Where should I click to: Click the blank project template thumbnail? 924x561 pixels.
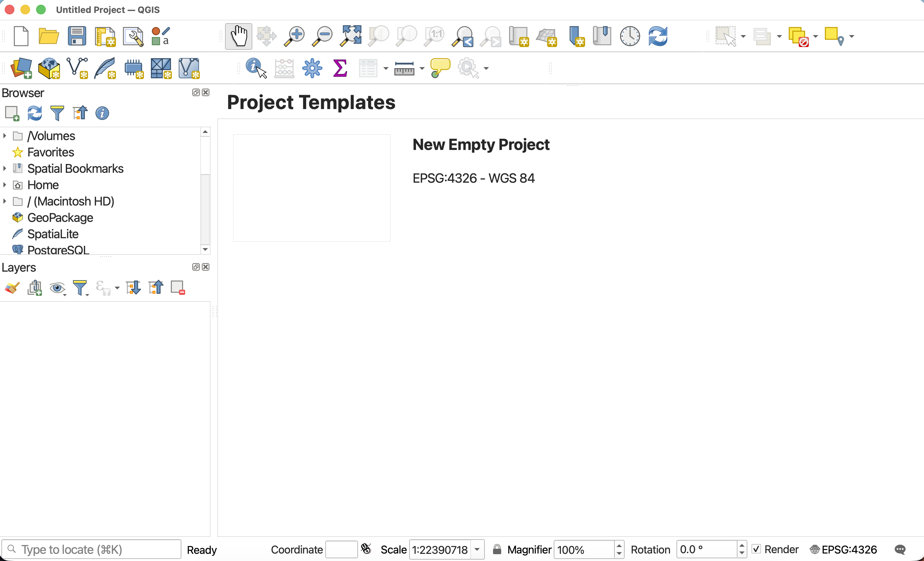312,188
